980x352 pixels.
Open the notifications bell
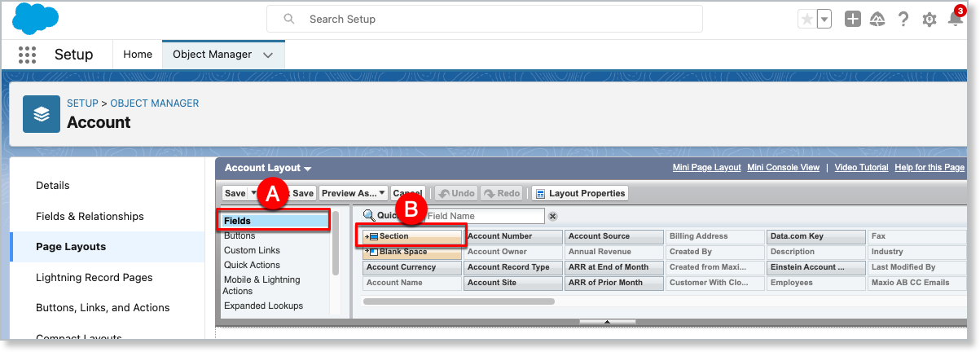tap(955, 20)
